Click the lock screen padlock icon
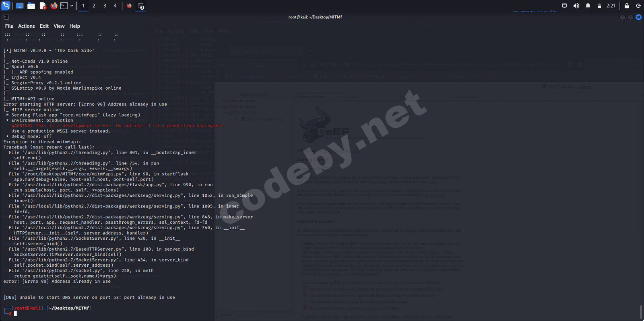Image resolution: width=644 pixels, height=321 pixels. click(627, 6)
